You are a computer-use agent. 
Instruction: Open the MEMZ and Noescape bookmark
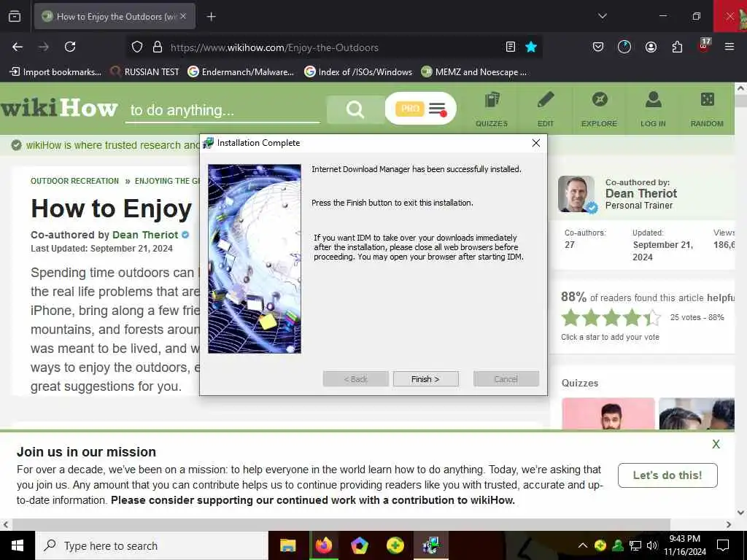pos(474,72)
